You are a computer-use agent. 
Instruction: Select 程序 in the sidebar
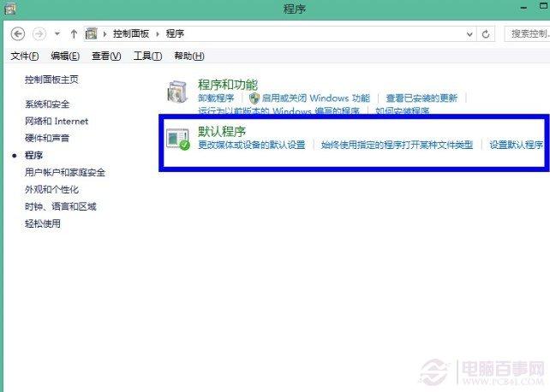[33, 155]
